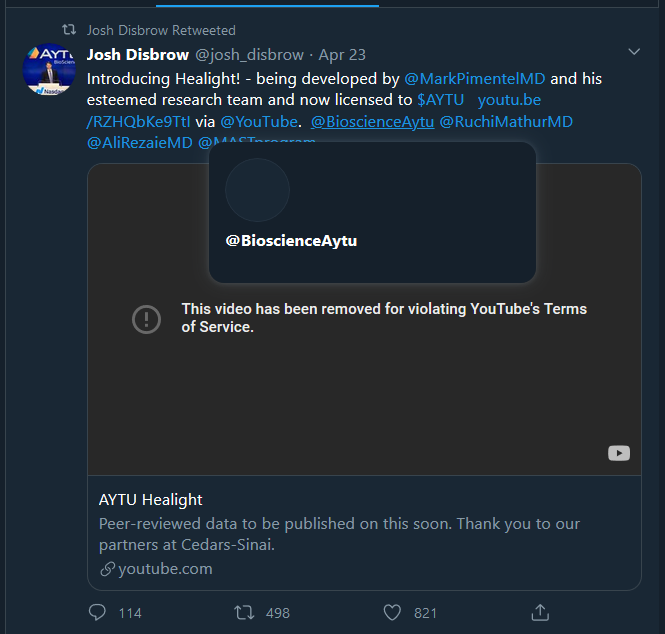This screenshot has width=665, height=634.
Task: Open Josh Disbrow's profile avatar
Action: [47, 71]
